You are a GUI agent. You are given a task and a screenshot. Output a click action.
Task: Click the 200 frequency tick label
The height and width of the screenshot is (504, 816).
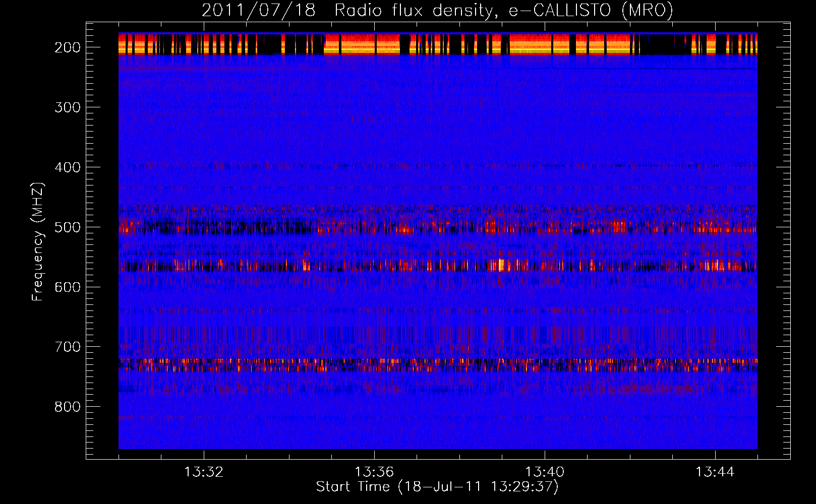click(68, 47)
